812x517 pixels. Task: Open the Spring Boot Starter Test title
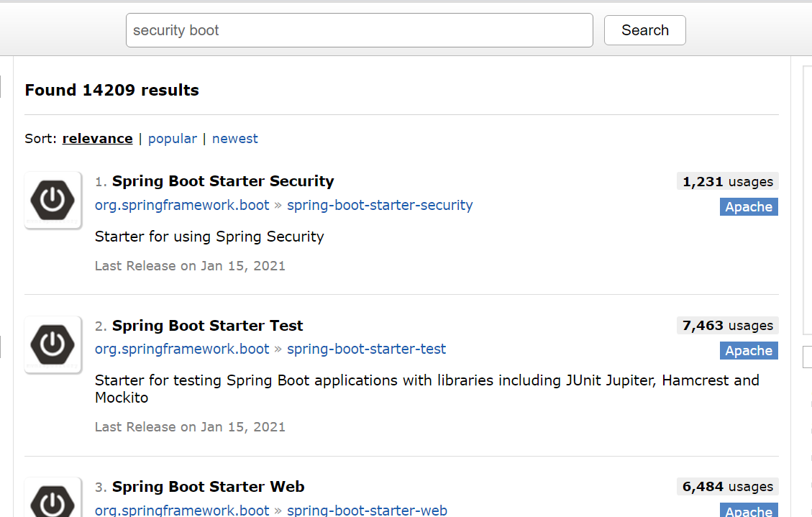tap(208, 326)
